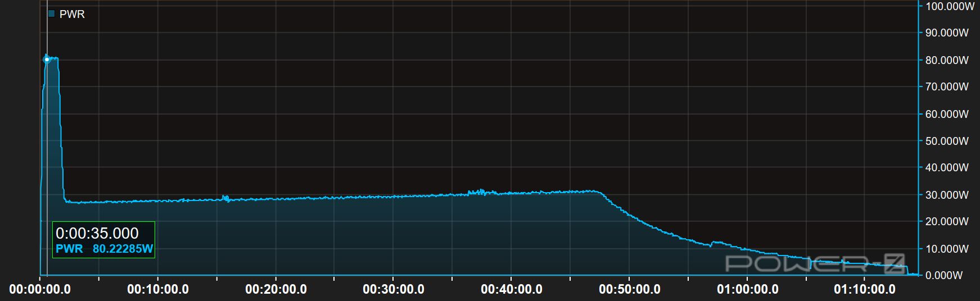Click the 100.000W power axis label

(x=949, y=7)
